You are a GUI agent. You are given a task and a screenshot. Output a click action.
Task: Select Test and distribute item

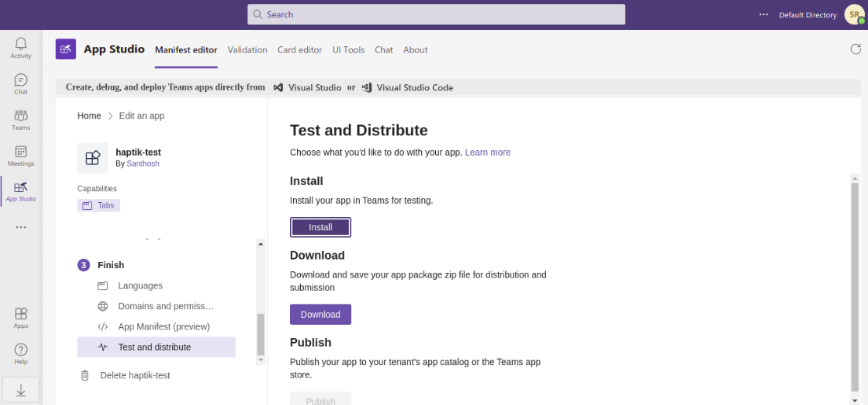click(x=156, y=348)
